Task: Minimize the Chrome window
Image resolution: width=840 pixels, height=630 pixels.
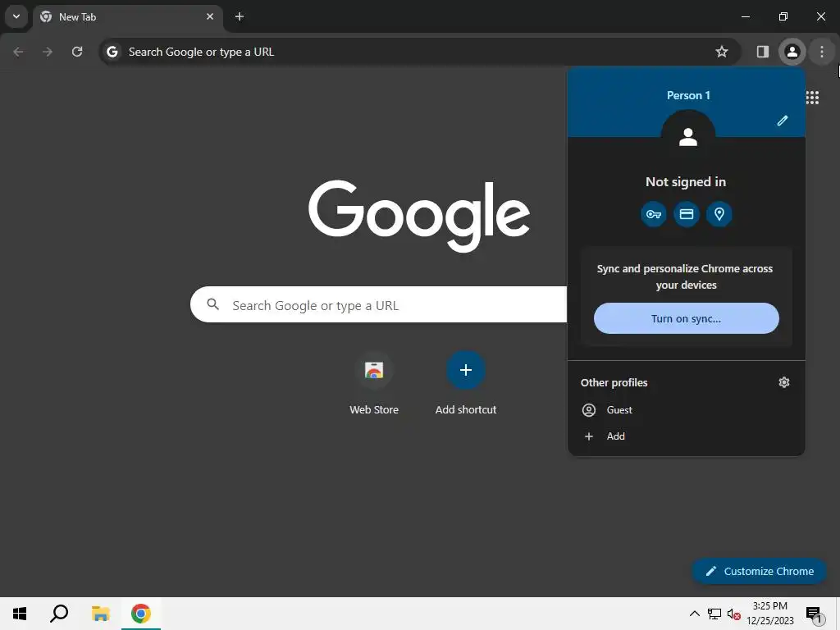Action: point(745,16)
